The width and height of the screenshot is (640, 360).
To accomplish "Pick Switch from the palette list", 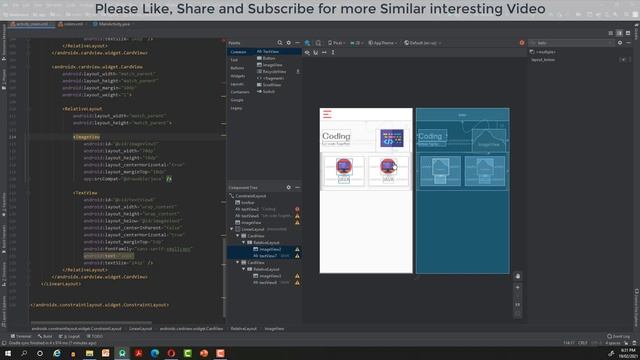I will pyautogui.click(x=266, y=91).
